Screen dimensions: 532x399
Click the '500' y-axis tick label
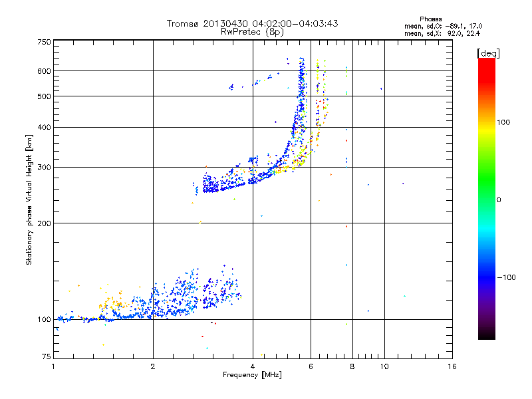44,96
